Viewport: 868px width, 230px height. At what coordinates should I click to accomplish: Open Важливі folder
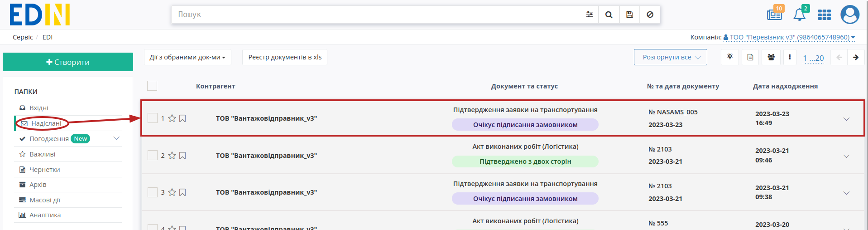[43, 154]
